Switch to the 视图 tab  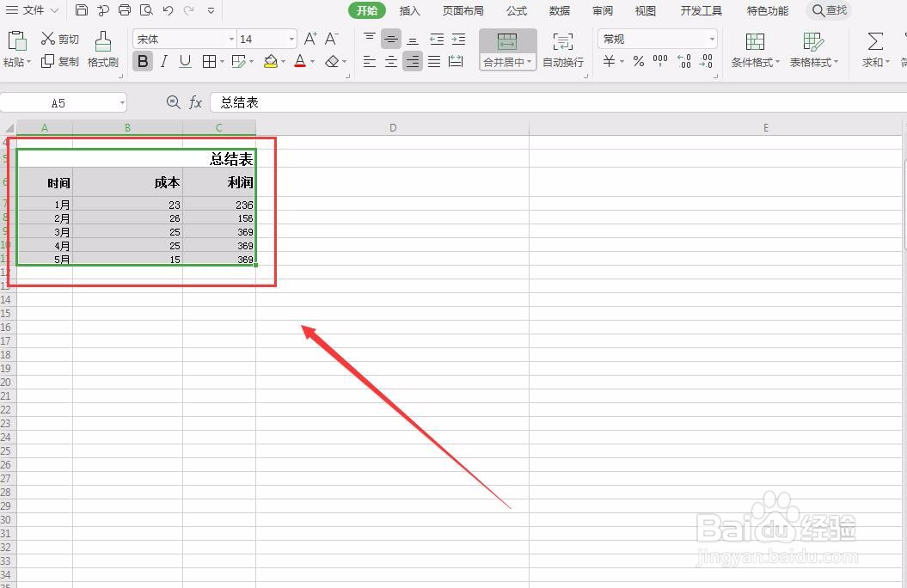[645, 10]
